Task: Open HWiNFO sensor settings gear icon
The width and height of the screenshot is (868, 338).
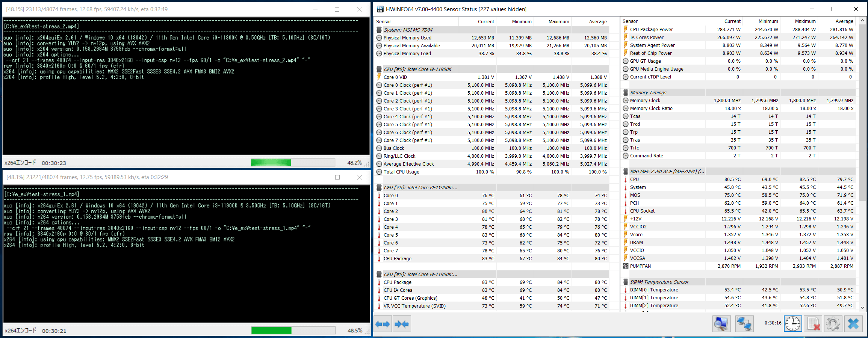Action: point(833,324)
